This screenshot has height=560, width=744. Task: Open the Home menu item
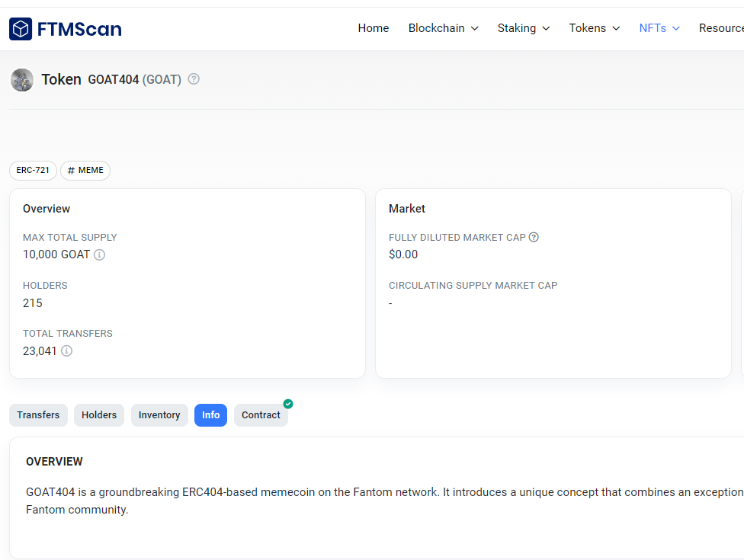[x=374, y=28]
